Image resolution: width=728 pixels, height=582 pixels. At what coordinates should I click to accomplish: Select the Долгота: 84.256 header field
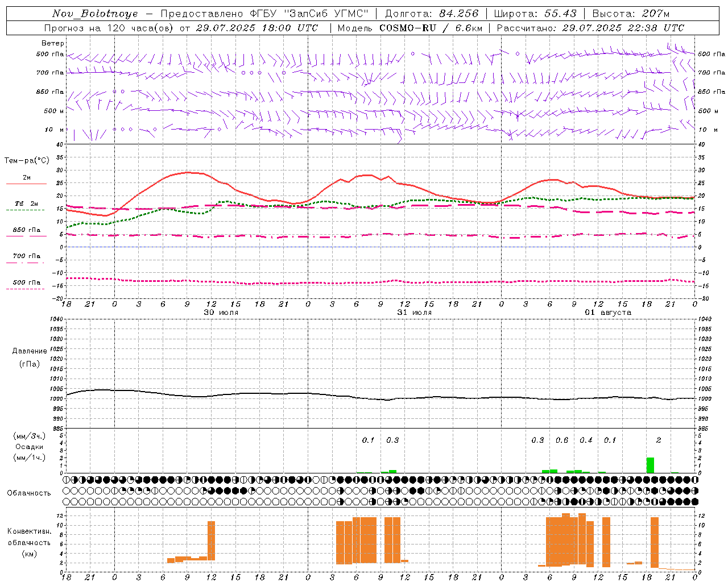(x=432, y=14)
